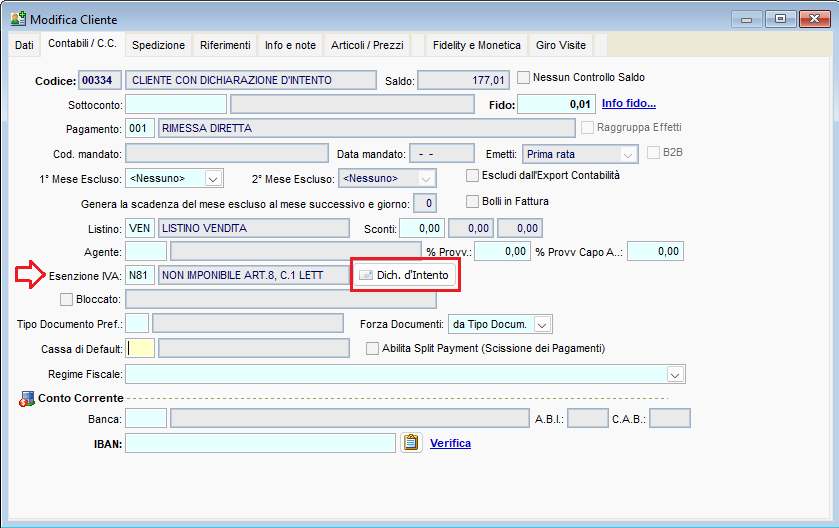Click the yellow Cassa di Default field

141,348
